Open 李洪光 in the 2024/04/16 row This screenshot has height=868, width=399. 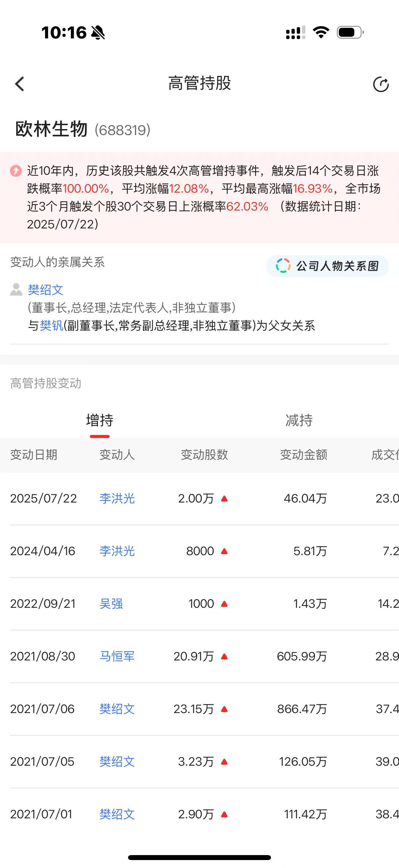pos(117,551)
